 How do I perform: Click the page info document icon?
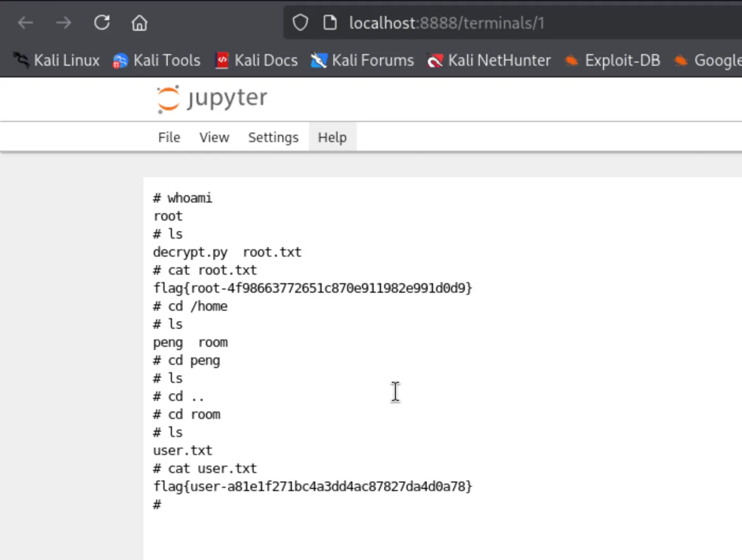point(330,23)
